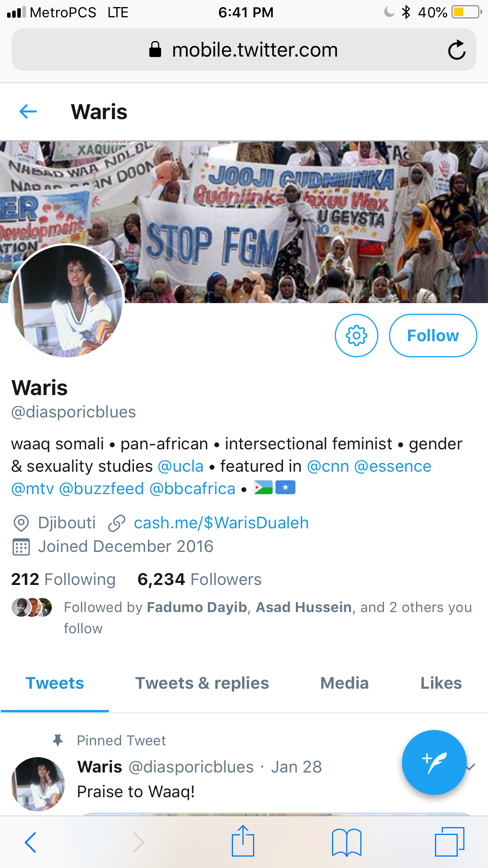Compose a new tweet with floating button
The height and width of the screenshot is (868, 488).
[x=434, y=762]
